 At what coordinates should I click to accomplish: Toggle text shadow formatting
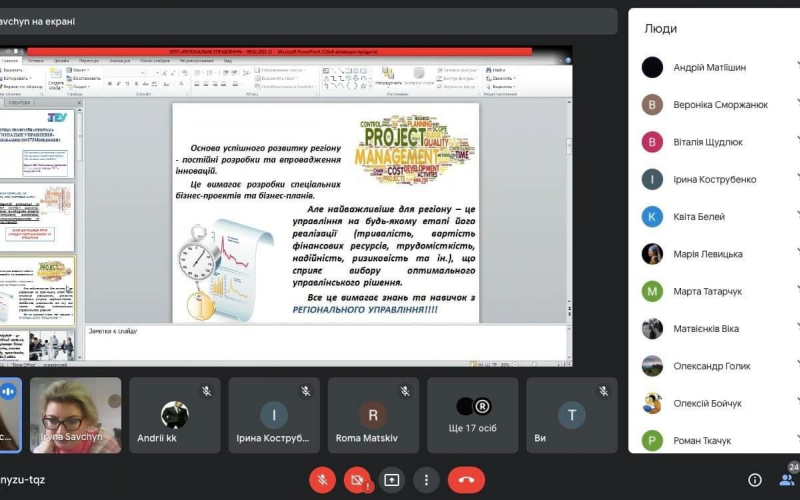click(137, 84)
